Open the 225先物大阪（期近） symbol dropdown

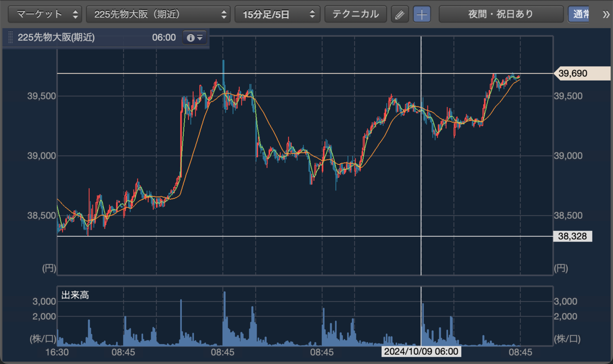click(x=158, y=14)
